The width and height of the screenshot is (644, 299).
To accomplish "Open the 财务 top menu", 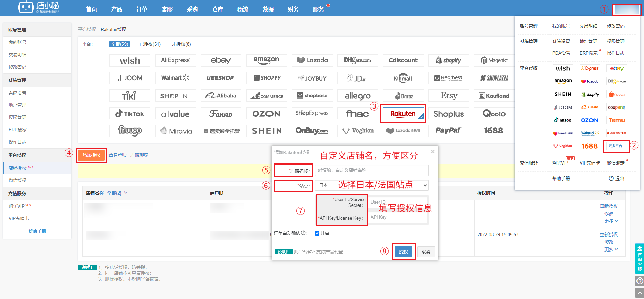I will (293, 9).
